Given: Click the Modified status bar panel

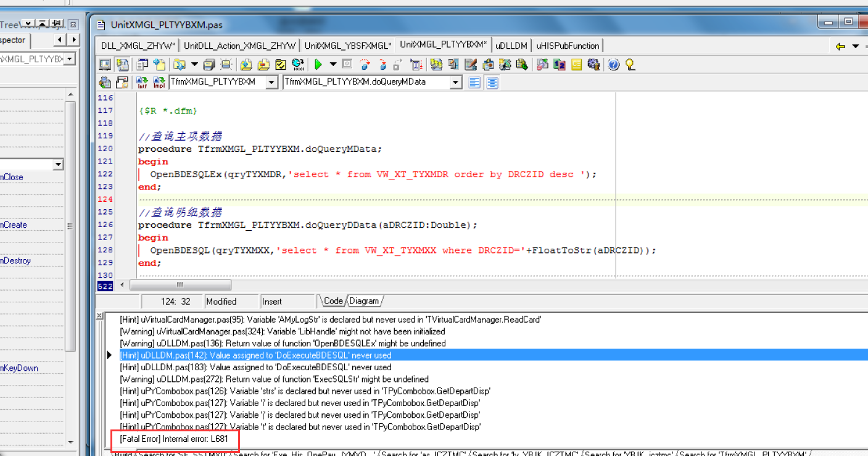Looking at the screenshot, I should 232,301.
